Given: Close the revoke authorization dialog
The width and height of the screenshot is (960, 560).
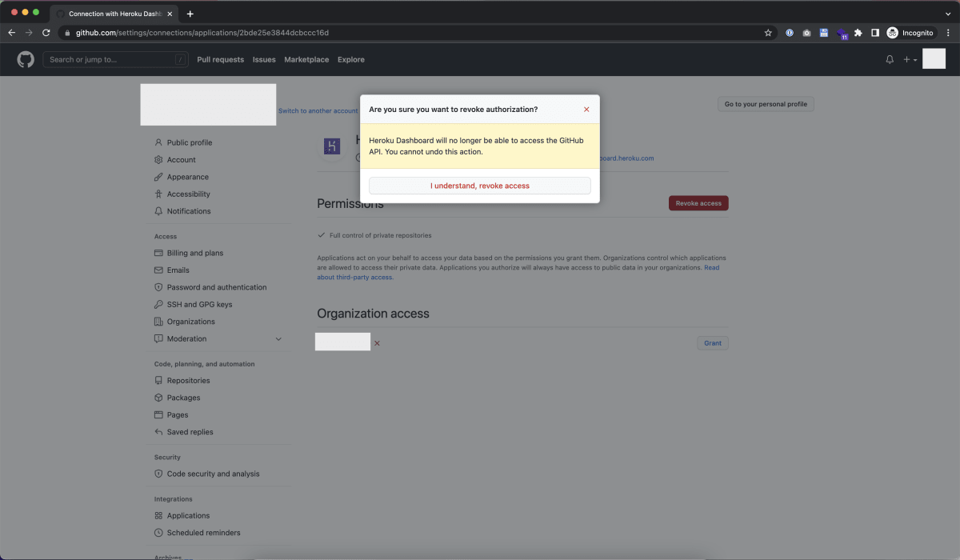Looking at the screenshot, I should point(586,109).
